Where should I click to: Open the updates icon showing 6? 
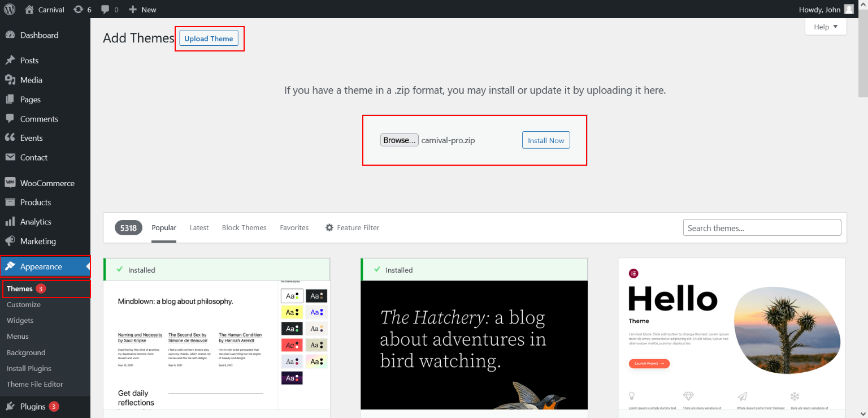[79, 10]
